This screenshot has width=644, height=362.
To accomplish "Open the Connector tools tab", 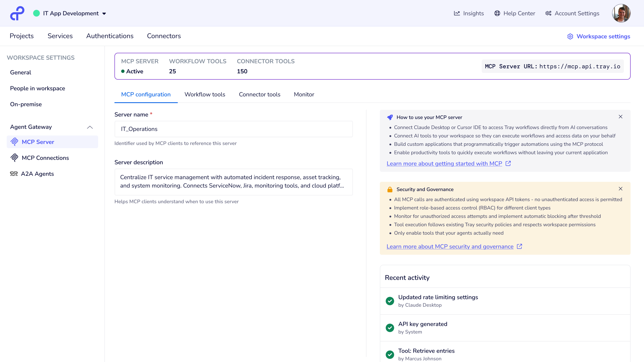I will (x=259, y=94).
